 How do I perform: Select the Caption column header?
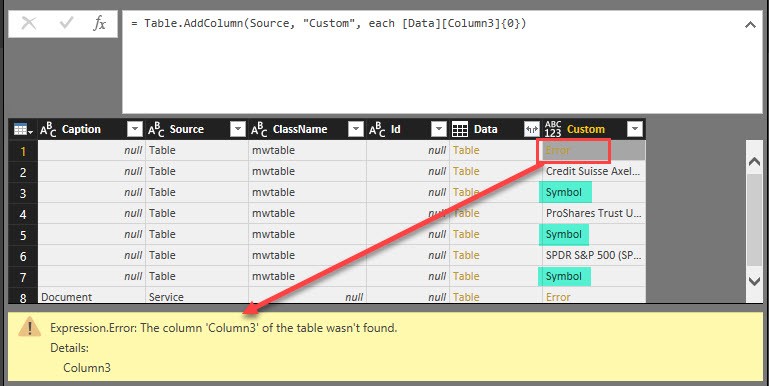point(81,129)
